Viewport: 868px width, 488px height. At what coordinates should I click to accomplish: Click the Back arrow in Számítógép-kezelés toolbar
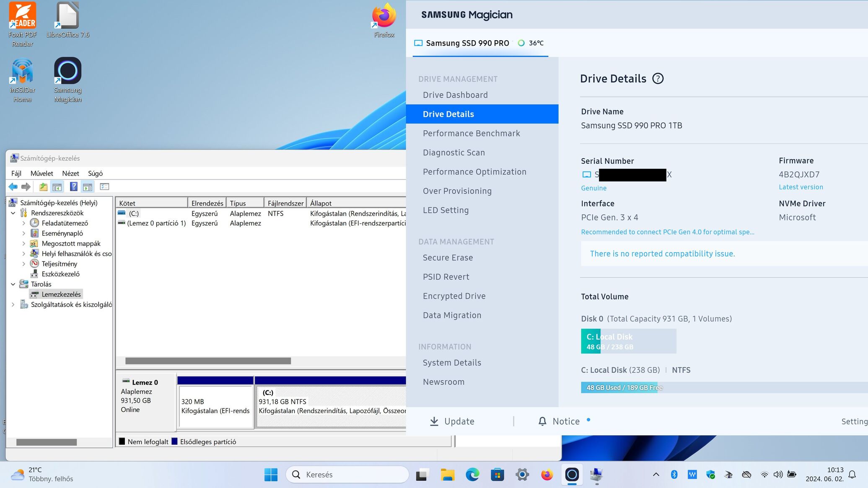coord(13,187)
